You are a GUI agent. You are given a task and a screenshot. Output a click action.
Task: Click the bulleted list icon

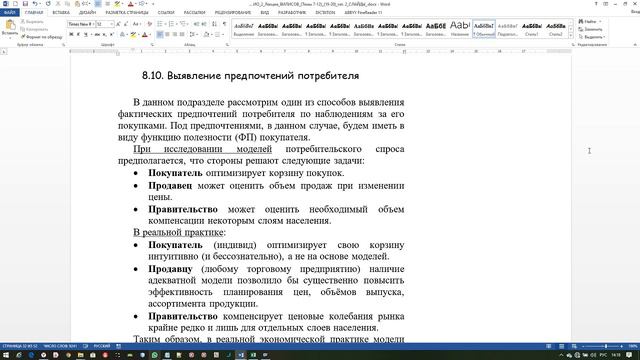(x=161, y=24)
